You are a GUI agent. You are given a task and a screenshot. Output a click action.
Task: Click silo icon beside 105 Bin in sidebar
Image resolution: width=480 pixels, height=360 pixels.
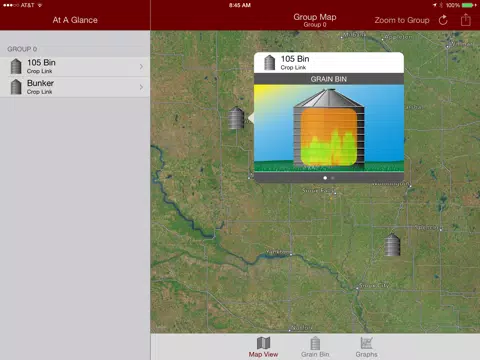click(16, 66)
